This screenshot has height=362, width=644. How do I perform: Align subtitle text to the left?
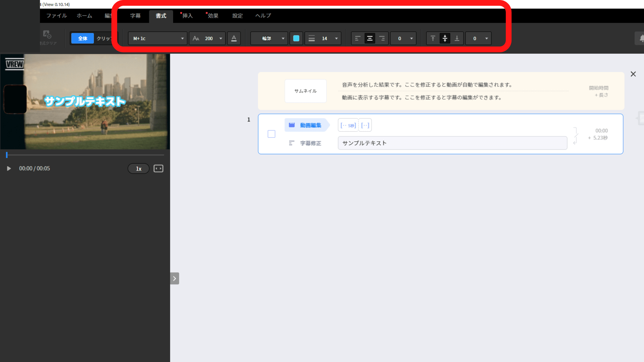click(x=358, y=39)
